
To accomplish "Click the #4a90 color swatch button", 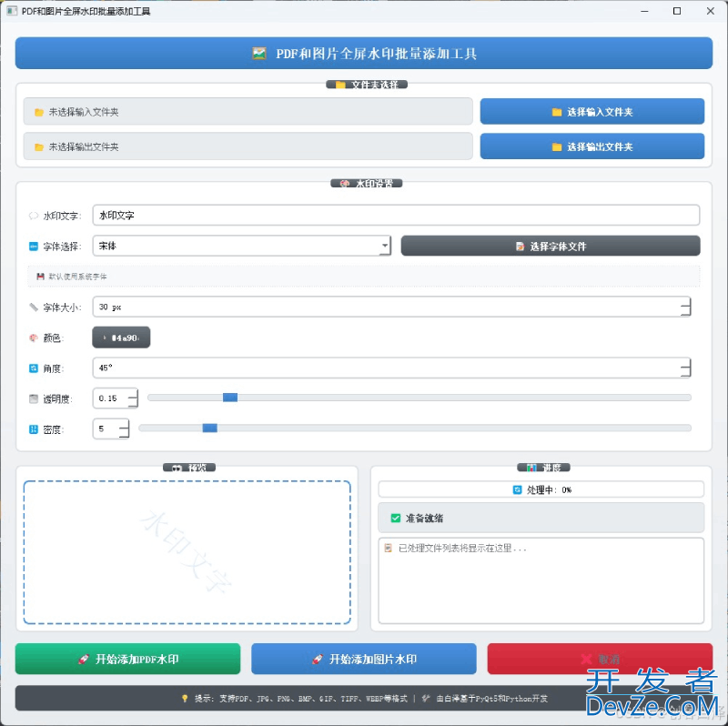I will [x=121, y=338].
